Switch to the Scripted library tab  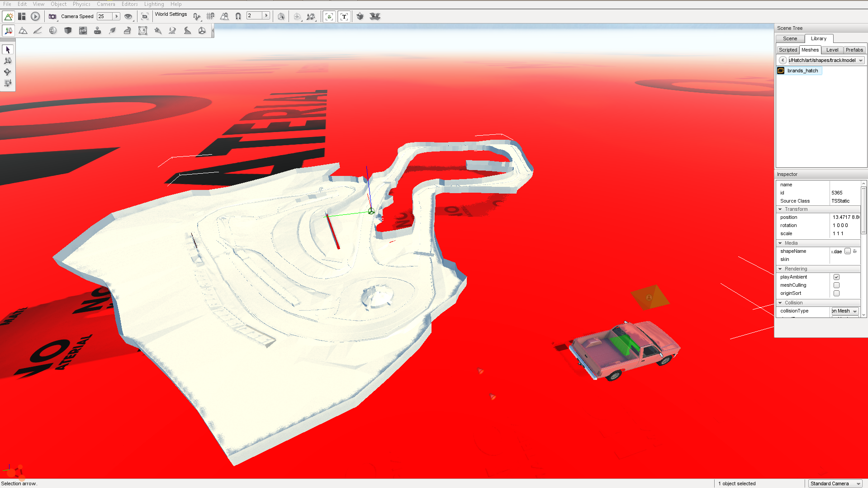pyautogui.click(x=788, y=50)
